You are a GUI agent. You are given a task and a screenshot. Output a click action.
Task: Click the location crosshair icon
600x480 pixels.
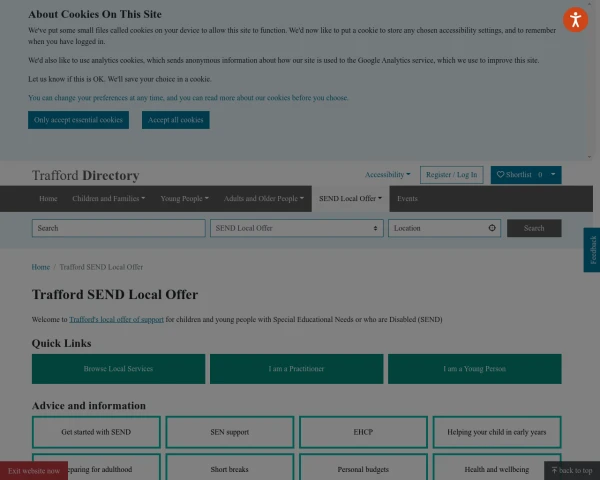click(x=492, y=228)
